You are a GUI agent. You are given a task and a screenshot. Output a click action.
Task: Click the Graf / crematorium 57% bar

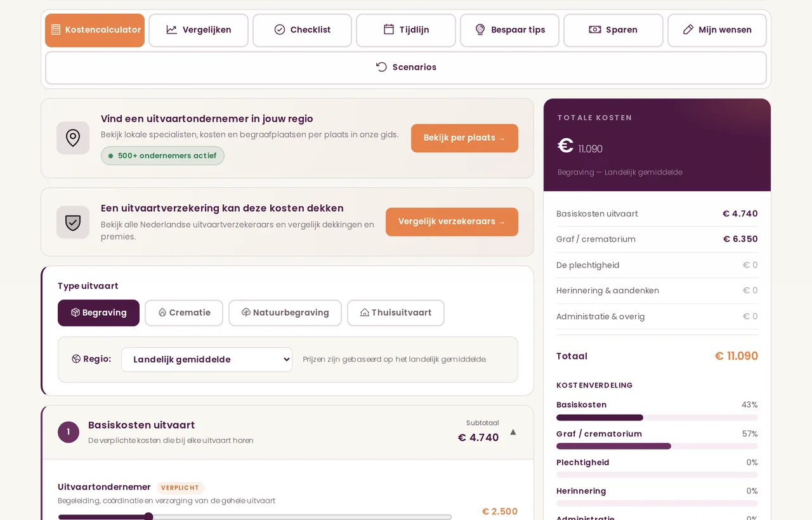pos(657,446)
